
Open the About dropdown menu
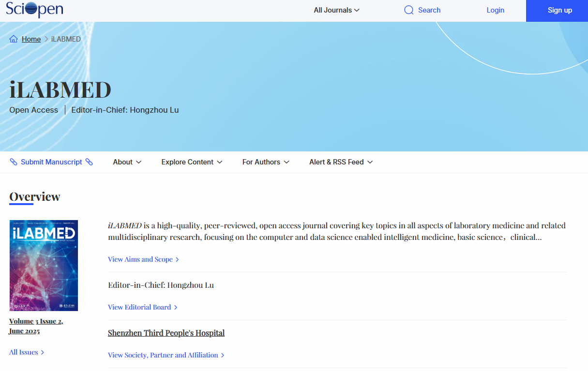127,162
